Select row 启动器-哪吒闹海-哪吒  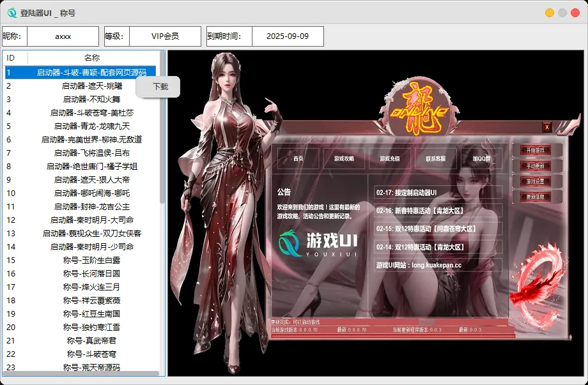(81, 193)
